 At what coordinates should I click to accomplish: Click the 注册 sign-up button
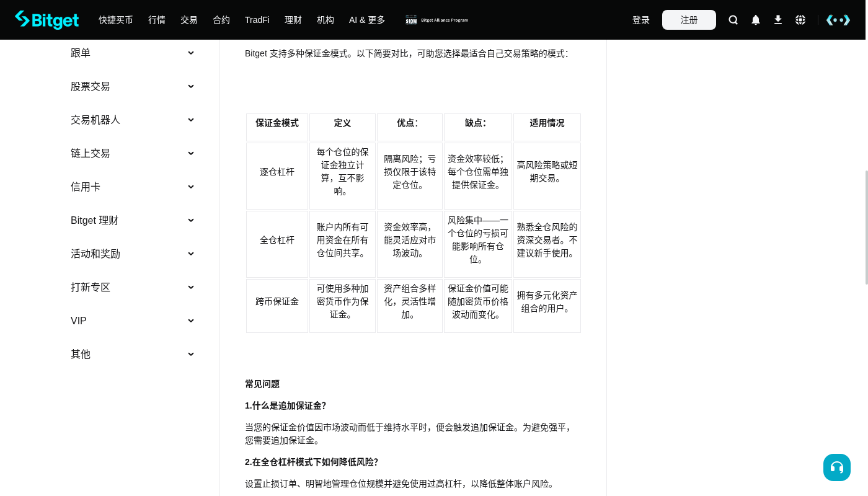coord(689,20)
